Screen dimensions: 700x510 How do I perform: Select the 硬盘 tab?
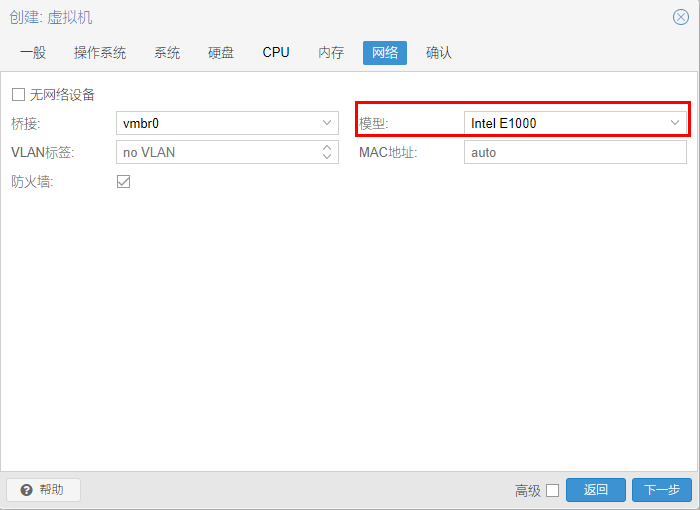pos(221,53)
